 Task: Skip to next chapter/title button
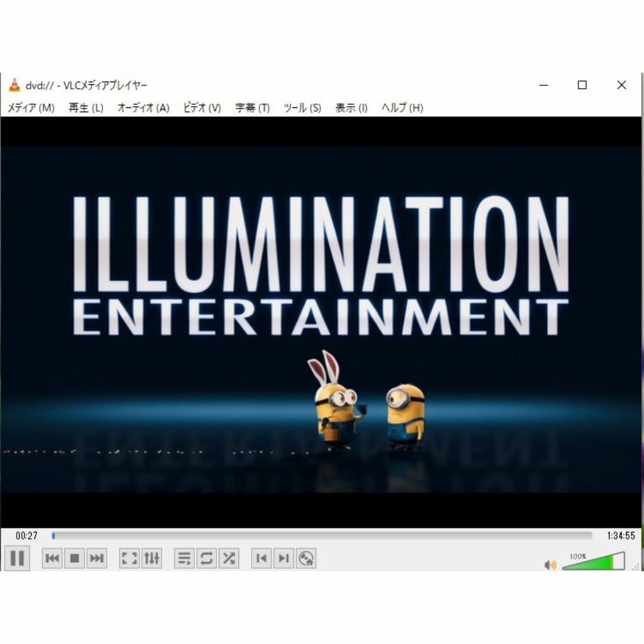click(97, 558)
